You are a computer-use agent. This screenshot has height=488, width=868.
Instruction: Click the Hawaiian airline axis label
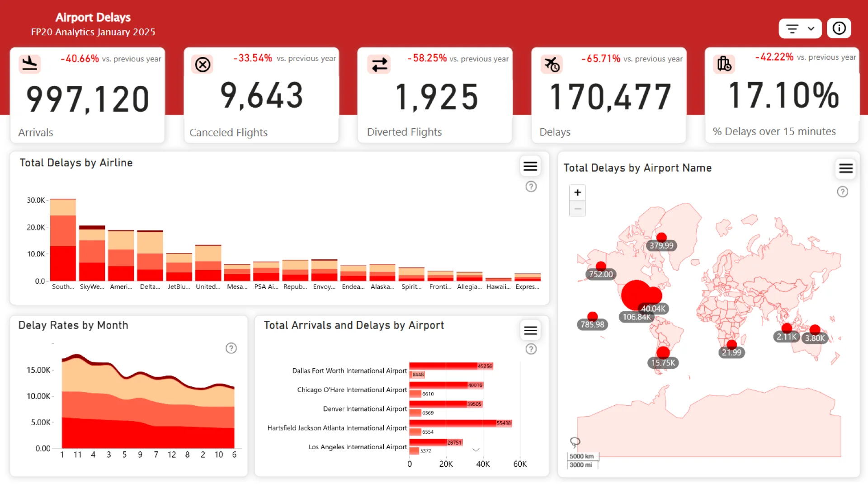tap(498, 287)
